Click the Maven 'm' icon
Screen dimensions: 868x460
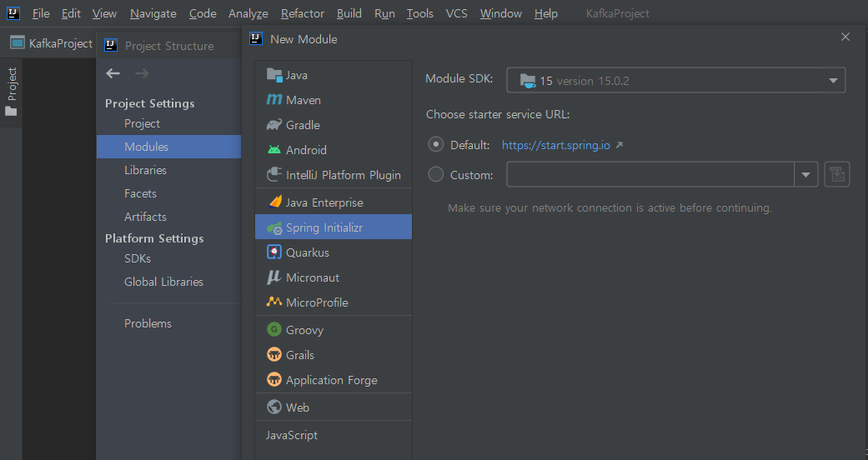click(x=274, y=100)
